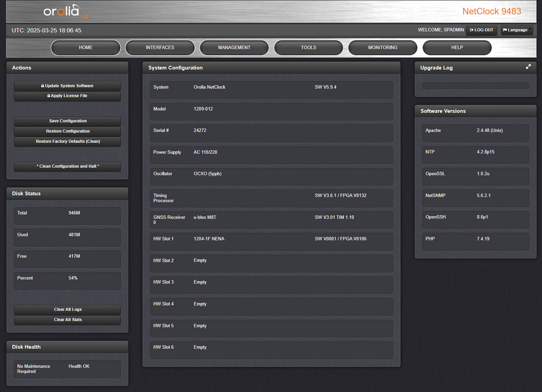Click Disk Percent value 54%
The width and height of the screenshot is (542, 392).
point(73,278)
